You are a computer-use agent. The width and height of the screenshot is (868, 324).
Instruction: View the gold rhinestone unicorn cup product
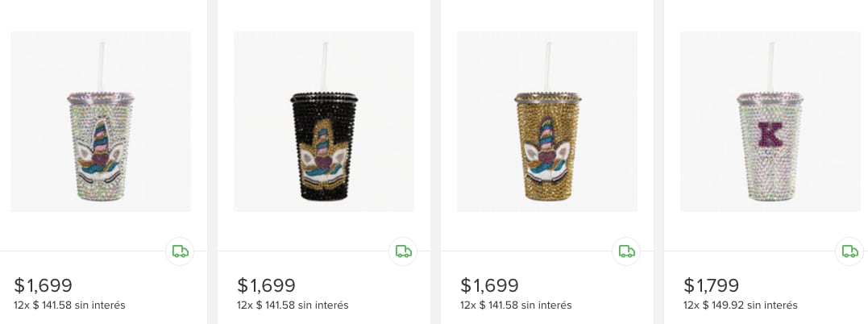click(547, 122)
